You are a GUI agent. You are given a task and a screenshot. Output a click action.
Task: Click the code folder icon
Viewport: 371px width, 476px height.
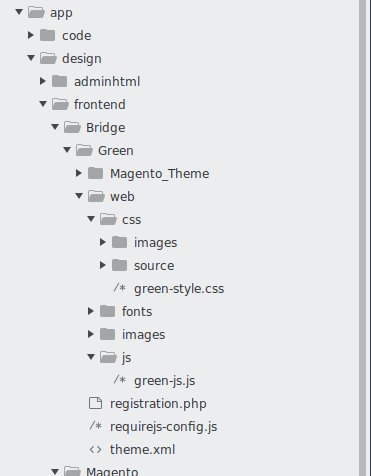[47, 35]
